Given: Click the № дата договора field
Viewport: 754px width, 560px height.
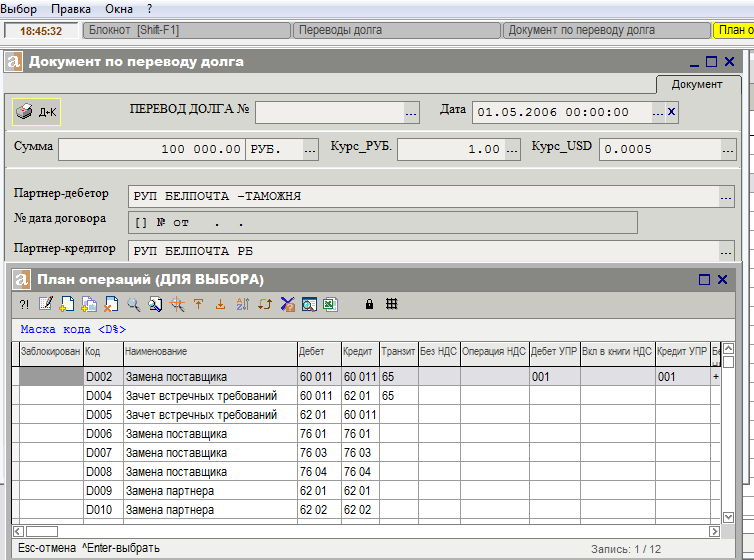Looking at the screenshot, I should click(x=383, y=223).
